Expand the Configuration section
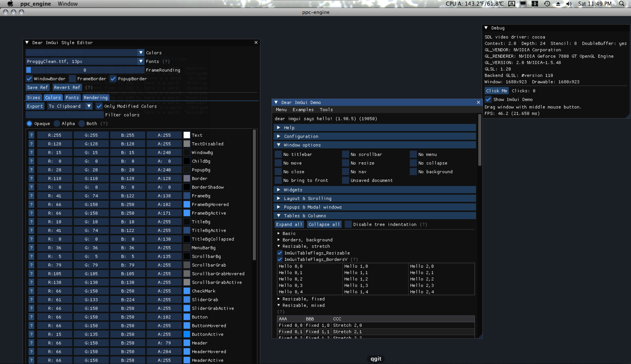631x364 pixels. point(375,136)
